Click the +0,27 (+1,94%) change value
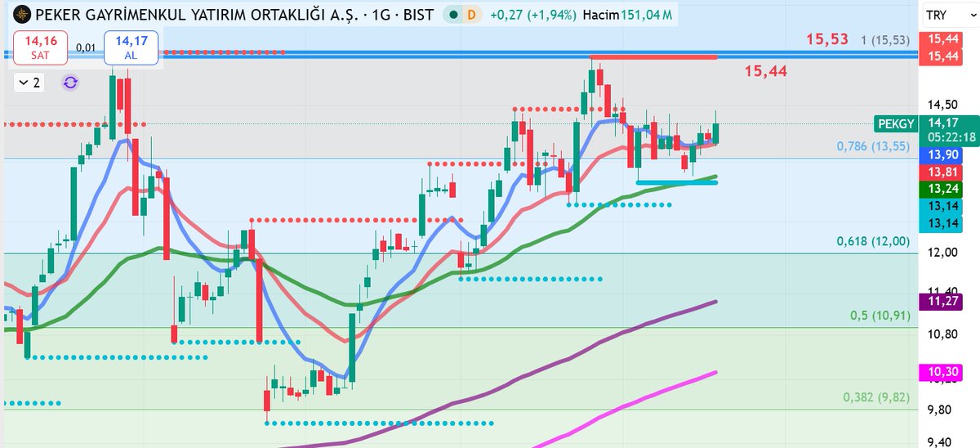This screenshot has width=980, height=448. pos(535,16)
